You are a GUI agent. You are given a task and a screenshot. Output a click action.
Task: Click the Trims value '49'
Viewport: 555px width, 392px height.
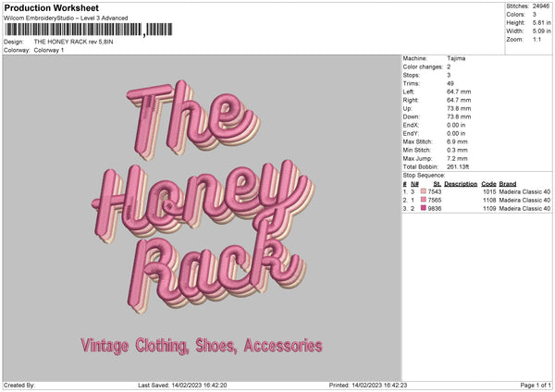tap(450, 83)
